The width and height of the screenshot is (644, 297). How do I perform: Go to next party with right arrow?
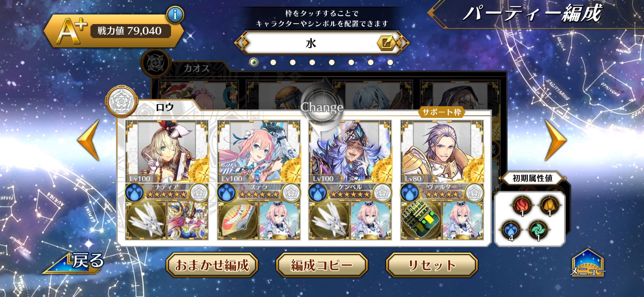(555, 141)
